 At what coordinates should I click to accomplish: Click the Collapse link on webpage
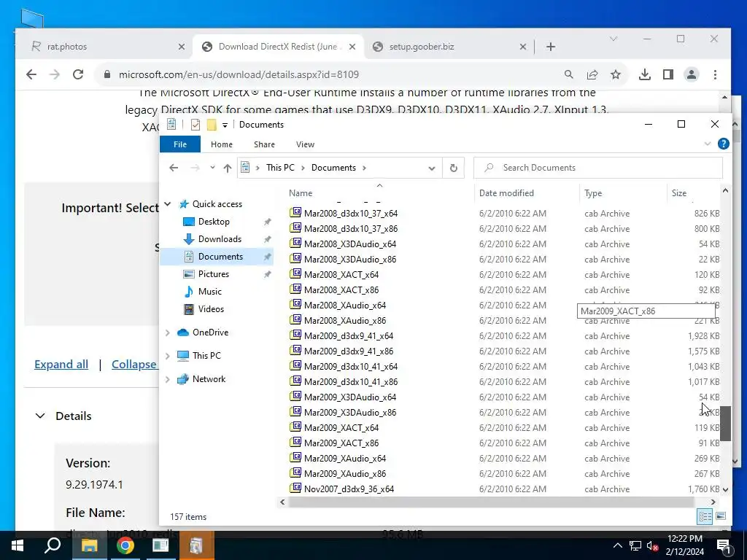(x=134, y=365)
